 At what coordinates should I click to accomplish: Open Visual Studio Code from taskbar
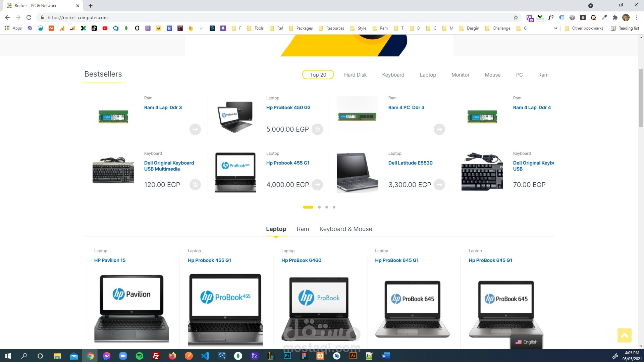click(x=205, y=356)
